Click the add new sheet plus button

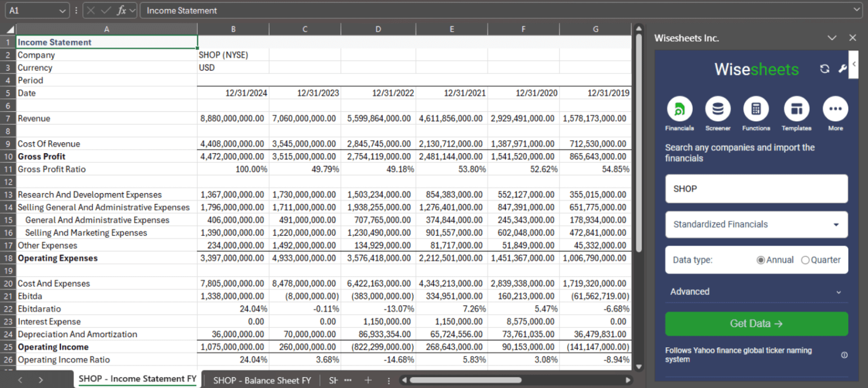[368, 380]
